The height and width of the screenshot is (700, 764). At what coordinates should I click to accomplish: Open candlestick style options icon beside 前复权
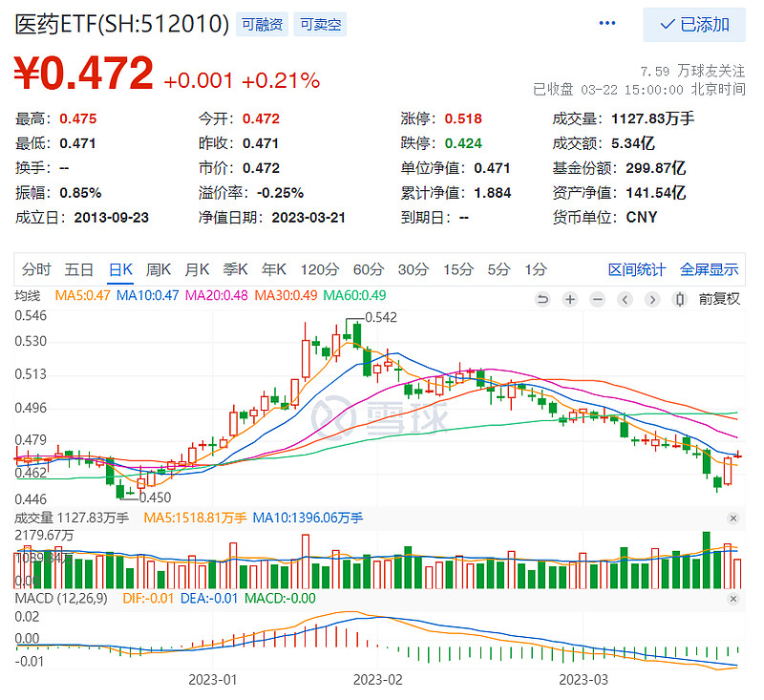[x=679, y=299]
